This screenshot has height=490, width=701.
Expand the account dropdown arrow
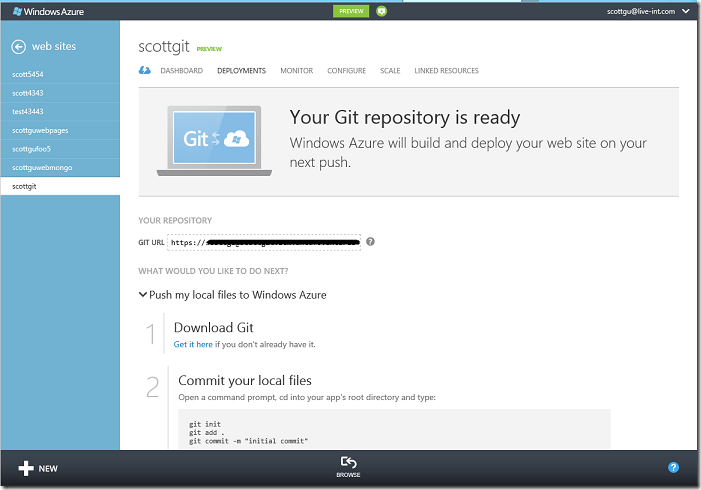coord(686,11)
